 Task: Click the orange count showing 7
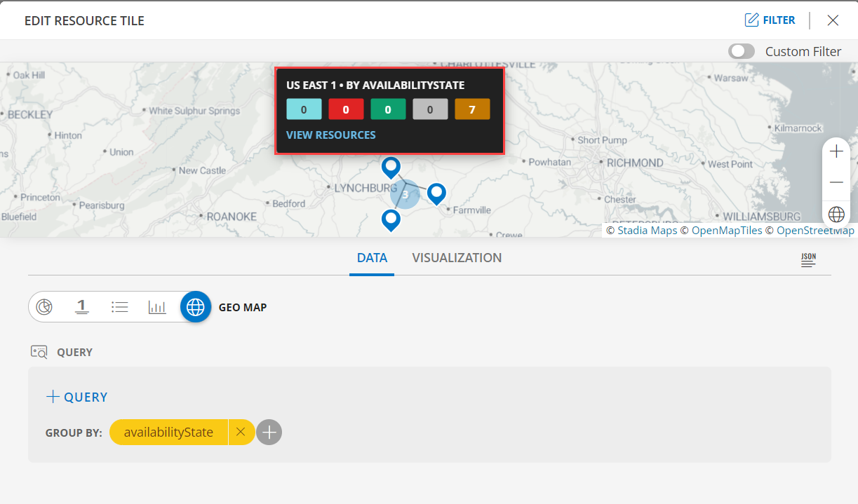click(x=471, y=109)
